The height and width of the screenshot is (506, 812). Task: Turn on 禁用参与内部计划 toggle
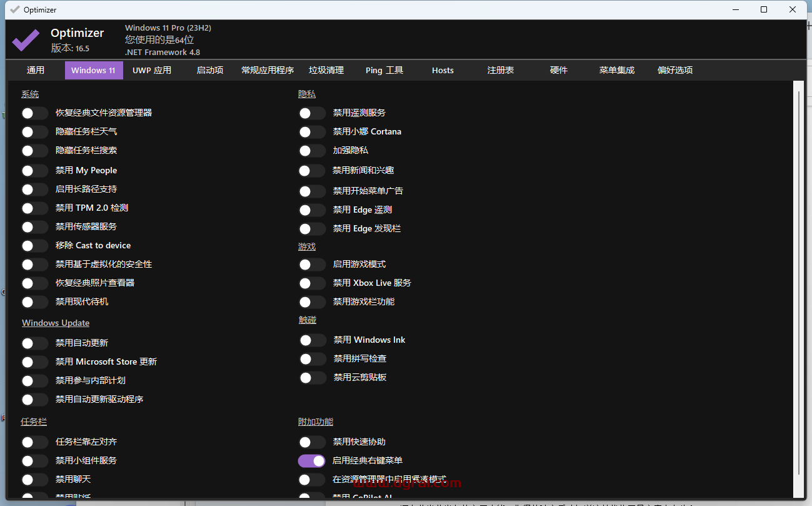(34, 381)
